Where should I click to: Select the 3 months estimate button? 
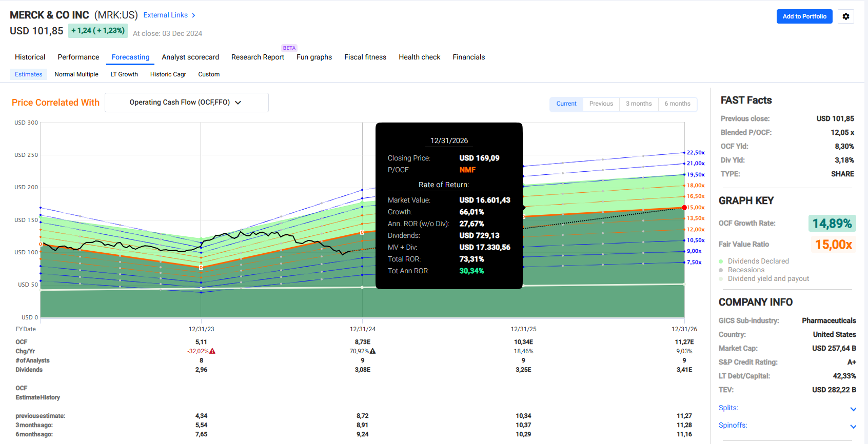[638, 104]
